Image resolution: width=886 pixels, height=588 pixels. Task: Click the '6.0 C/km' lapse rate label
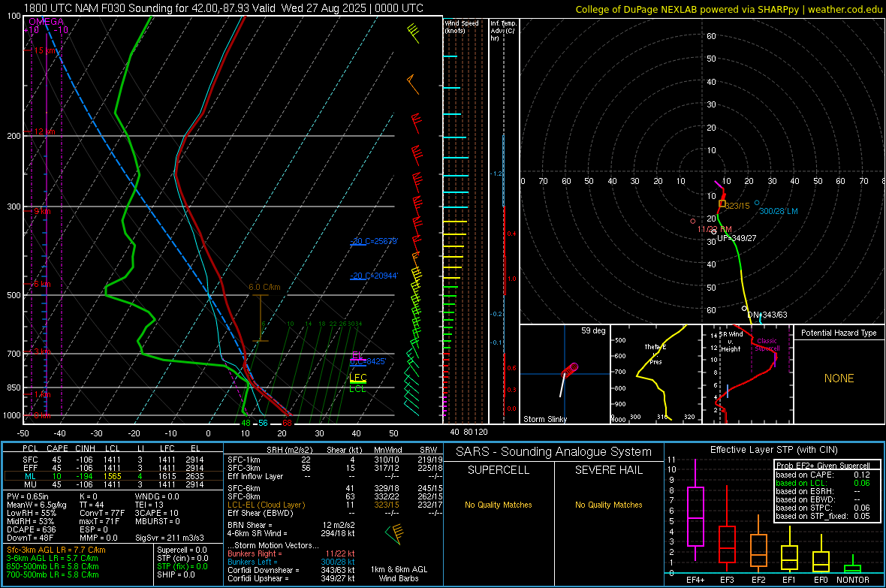[264, 287]
